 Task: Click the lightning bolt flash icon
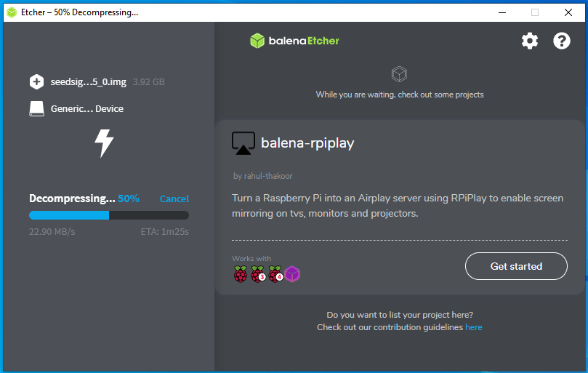(x=105, y=143)
